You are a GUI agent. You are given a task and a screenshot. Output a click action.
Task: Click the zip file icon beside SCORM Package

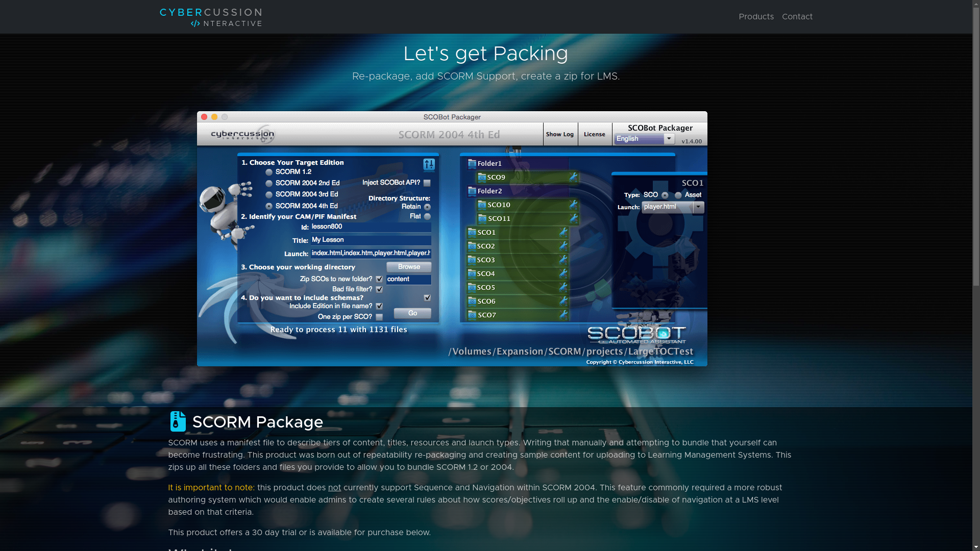[178, 421]
